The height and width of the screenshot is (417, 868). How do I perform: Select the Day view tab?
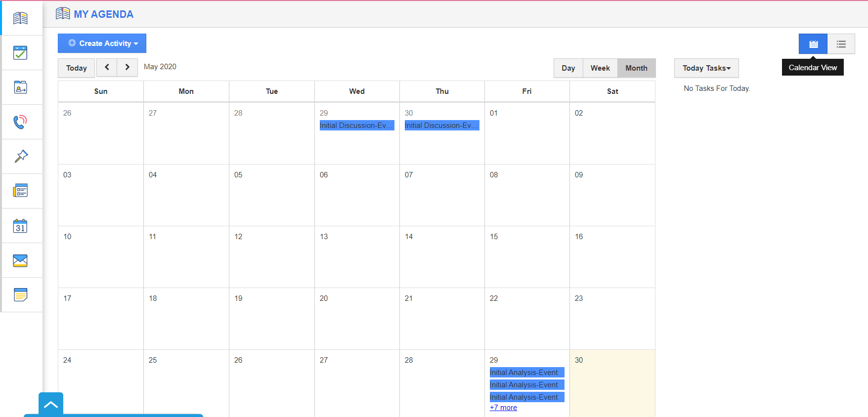pos(568,68)
